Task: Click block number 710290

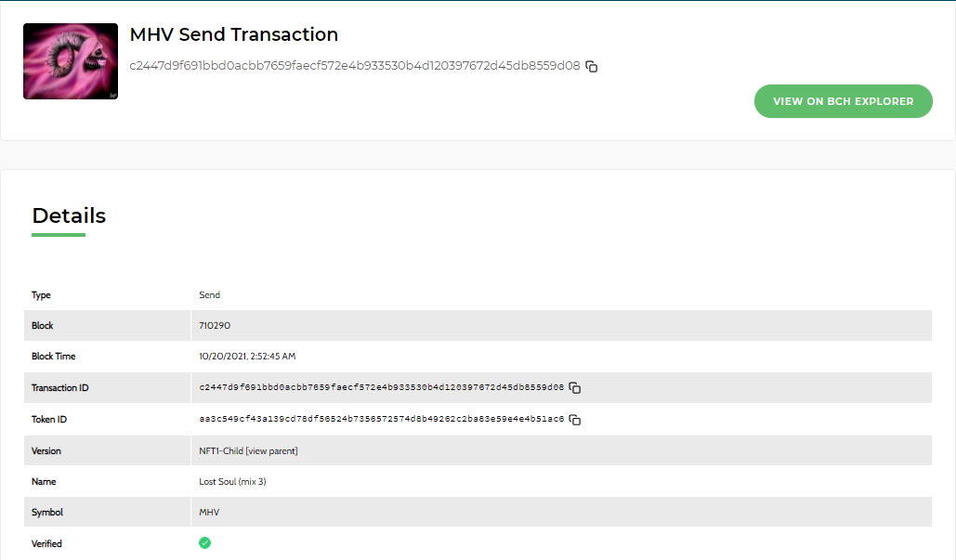Action: pos(215,325)
